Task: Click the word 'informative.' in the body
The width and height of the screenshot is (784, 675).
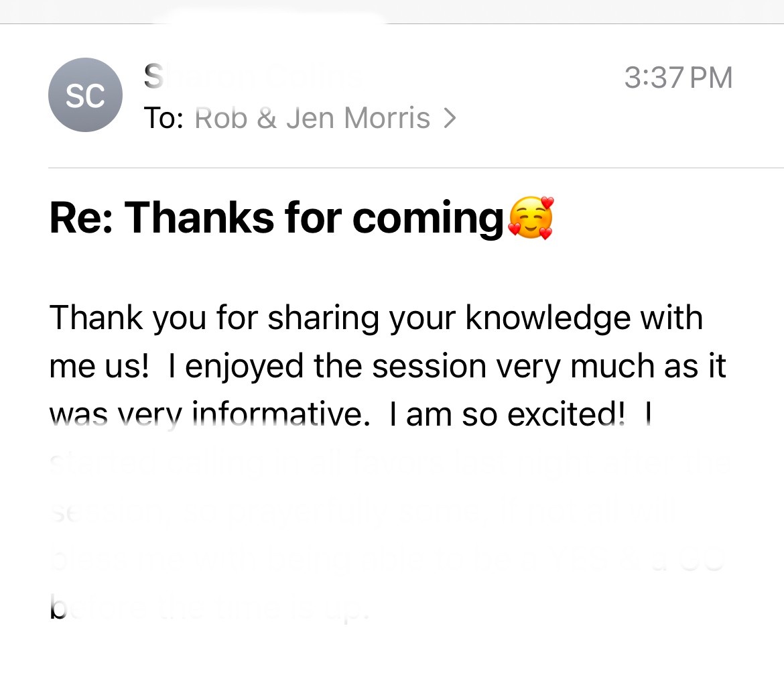Action: 281,414
